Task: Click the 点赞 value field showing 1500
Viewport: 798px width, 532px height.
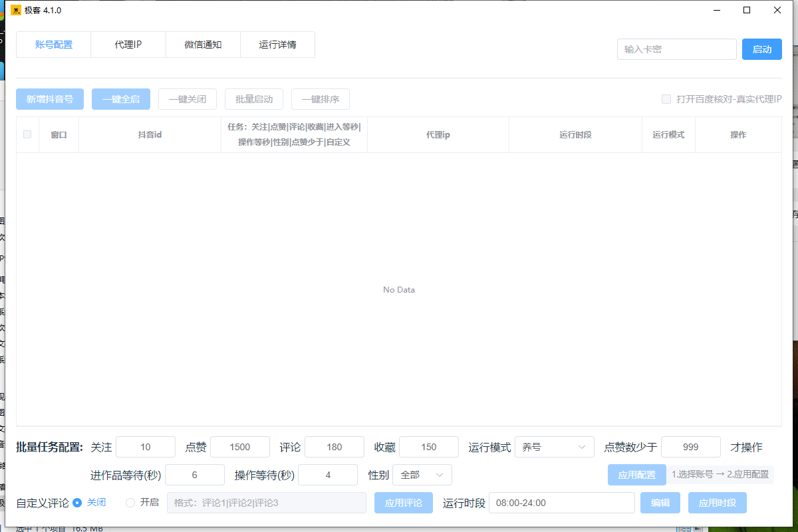Action: point(240,447)
